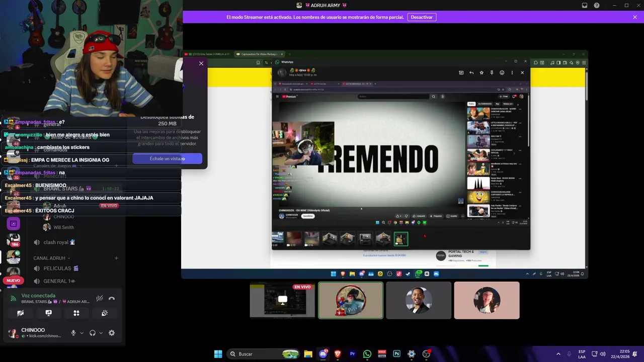Expand microphone input options chevron
Image resolution: width=644 pixels, height=362 pixels.
[82, 333]
